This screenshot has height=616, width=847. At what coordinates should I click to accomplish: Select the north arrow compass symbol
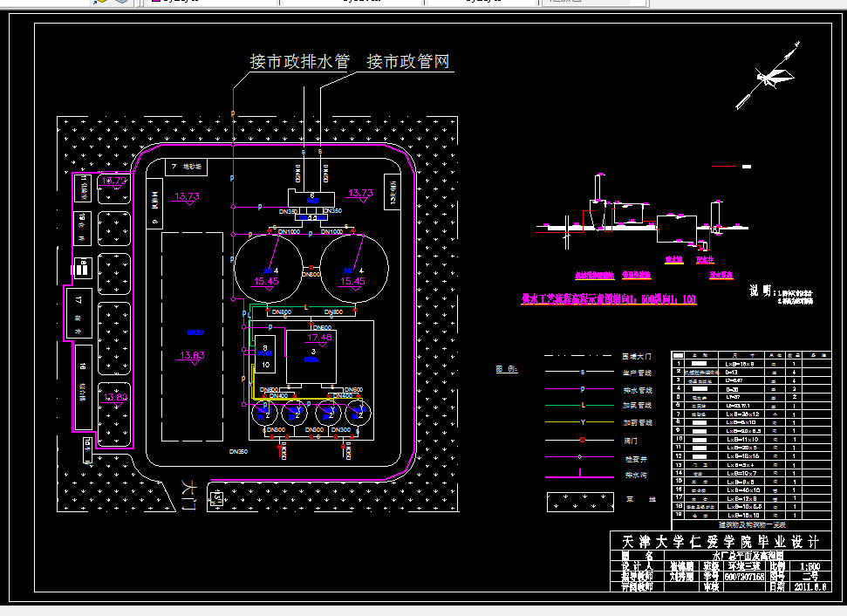coord(775,77)
